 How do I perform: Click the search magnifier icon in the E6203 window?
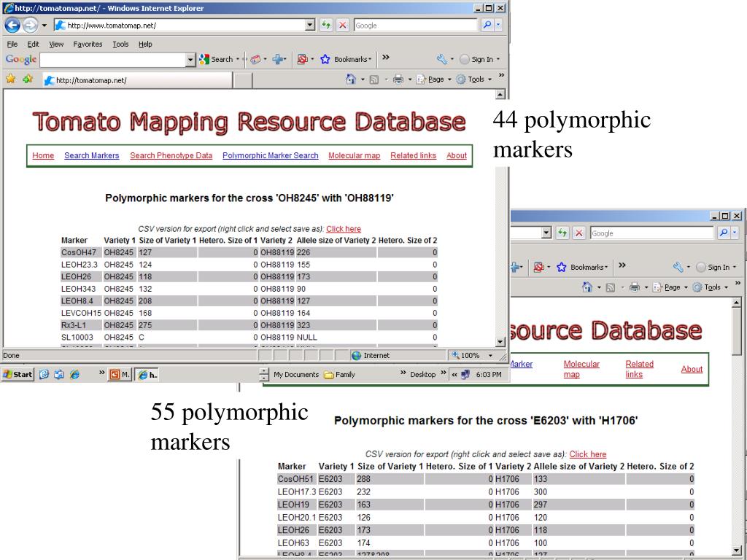[x=723, y=233]
